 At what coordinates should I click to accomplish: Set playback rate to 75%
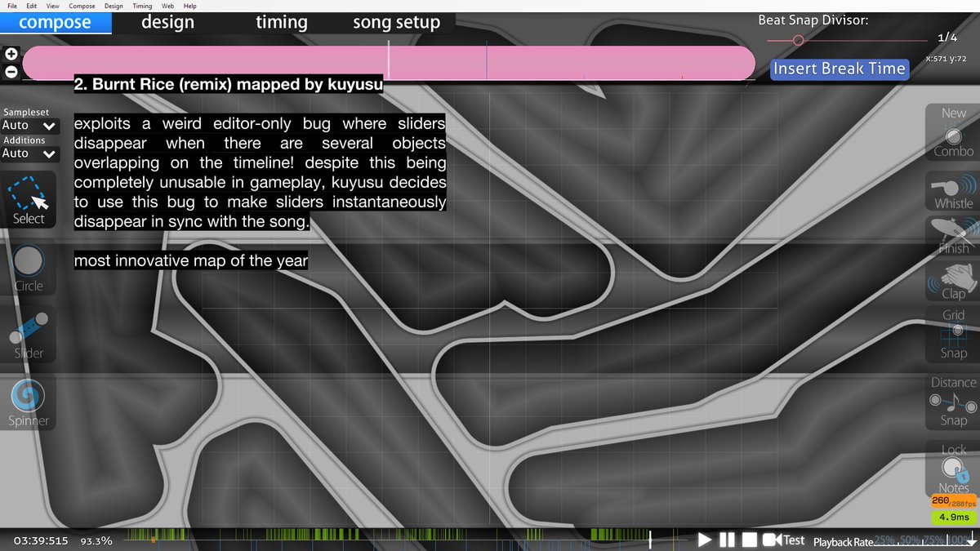933,540
